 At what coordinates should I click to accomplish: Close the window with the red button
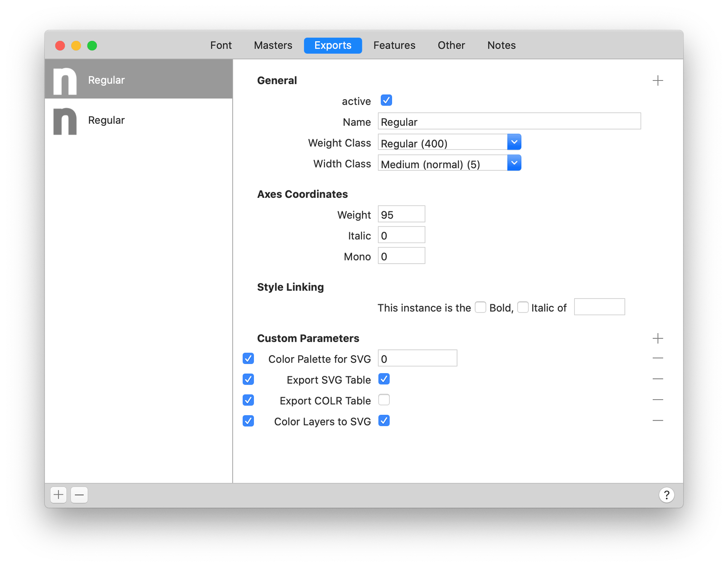[60, 46]
